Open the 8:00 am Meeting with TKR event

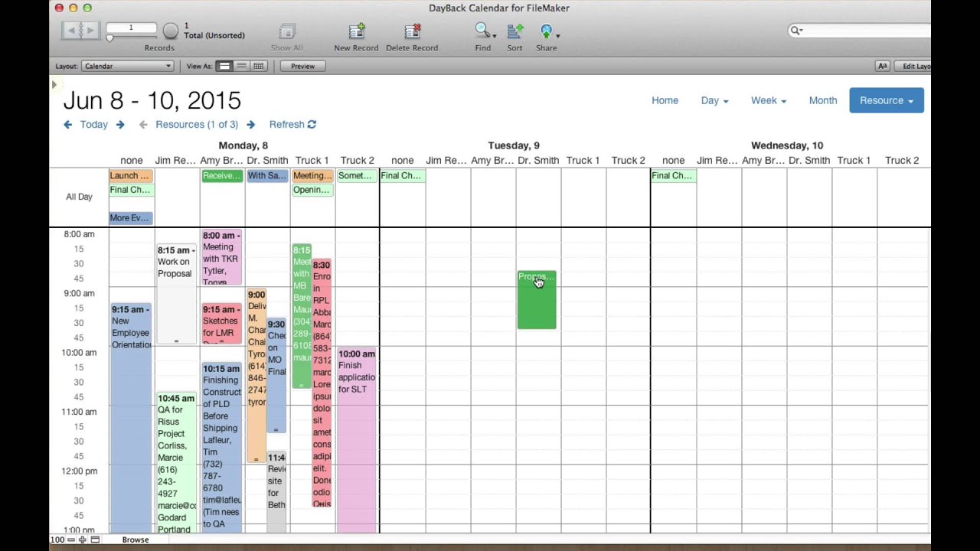pos(222,257)
